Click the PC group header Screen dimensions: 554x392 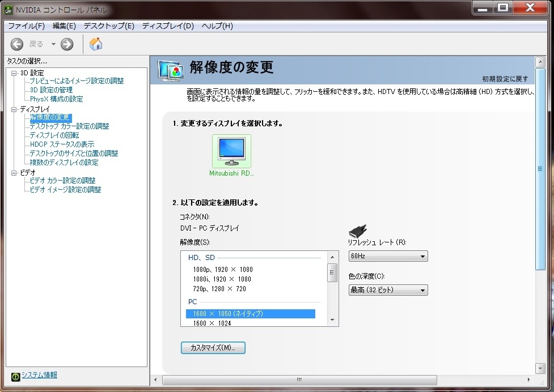coord(193,302)
